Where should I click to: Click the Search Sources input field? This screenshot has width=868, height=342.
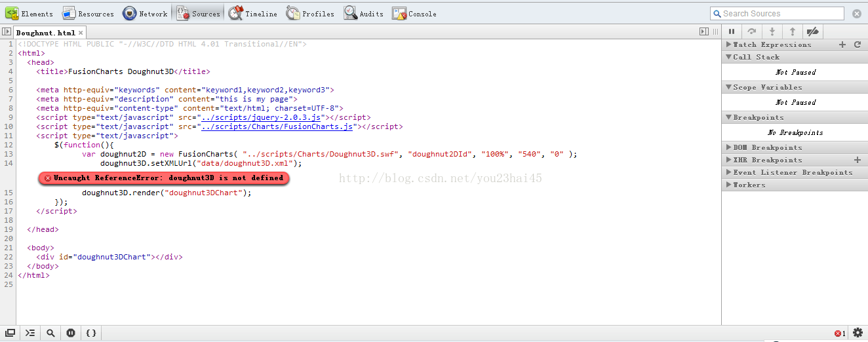(x=778, y=13)
